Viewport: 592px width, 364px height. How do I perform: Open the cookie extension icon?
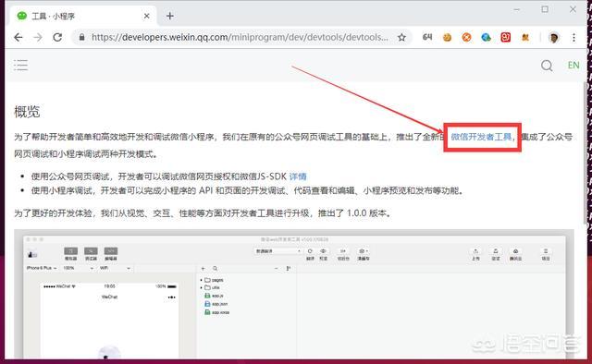coord(447,37)
